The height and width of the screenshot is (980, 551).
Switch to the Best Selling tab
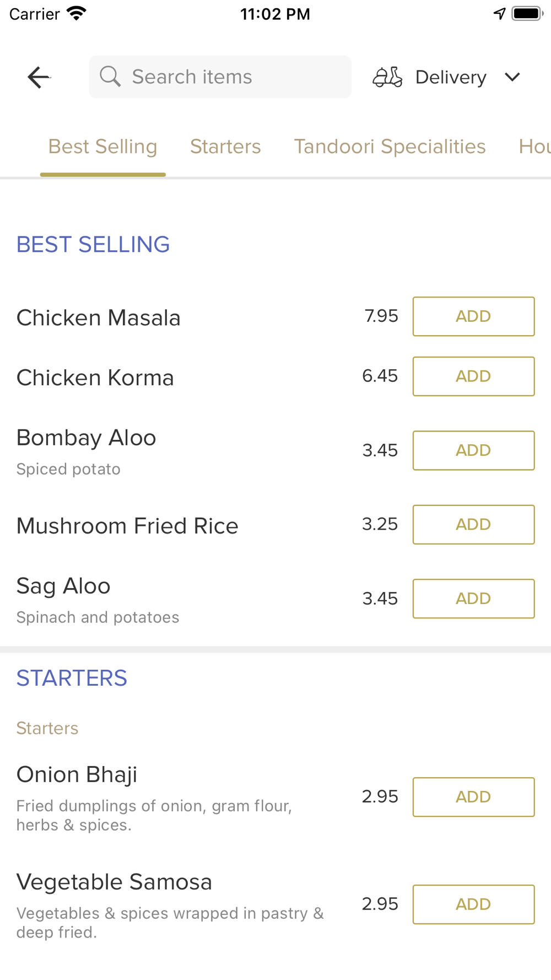(x=103, y=147)
